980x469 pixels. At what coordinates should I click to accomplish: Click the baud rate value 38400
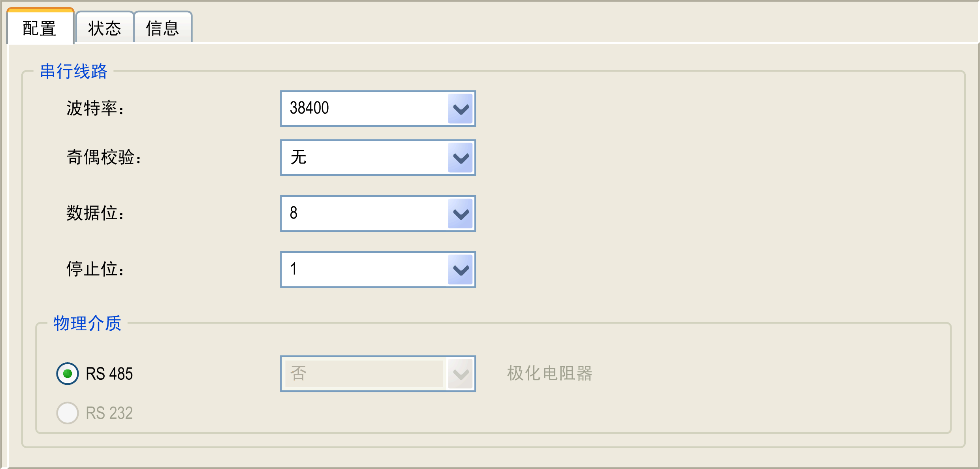coord(309,108)
